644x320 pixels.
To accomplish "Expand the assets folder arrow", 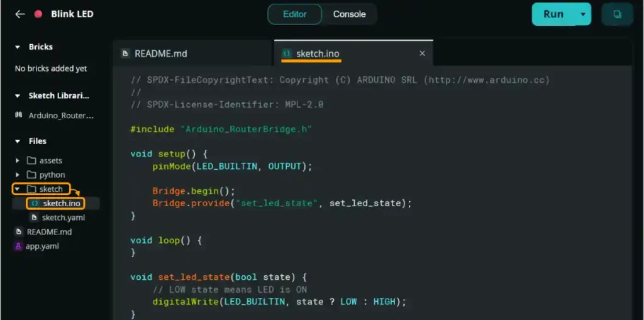I will 17,160.
